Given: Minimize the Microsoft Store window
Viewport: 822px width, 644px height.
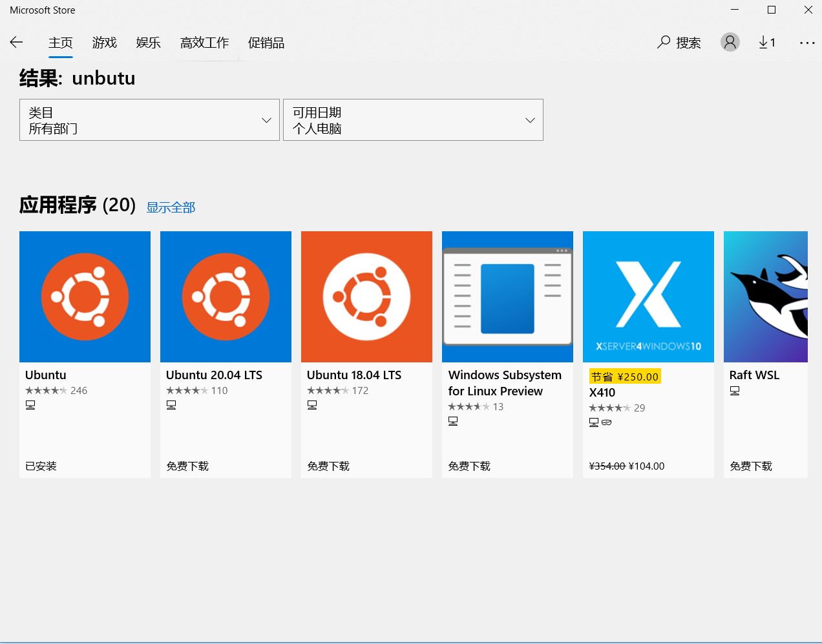Looking at the screenshot, I should coord(735,10).
